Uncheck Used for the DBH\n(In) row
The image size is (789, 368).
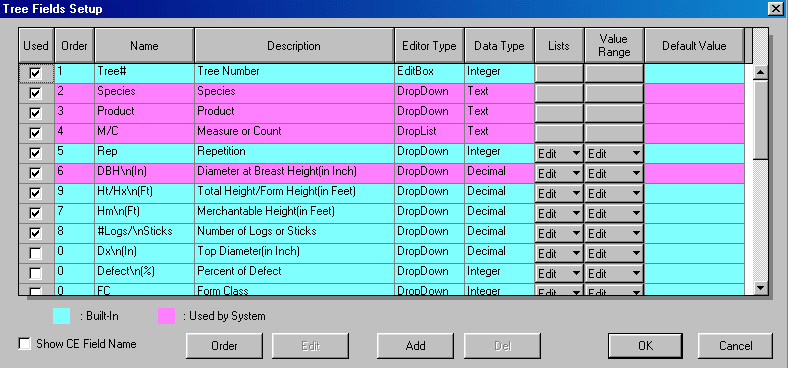(35, 174)
